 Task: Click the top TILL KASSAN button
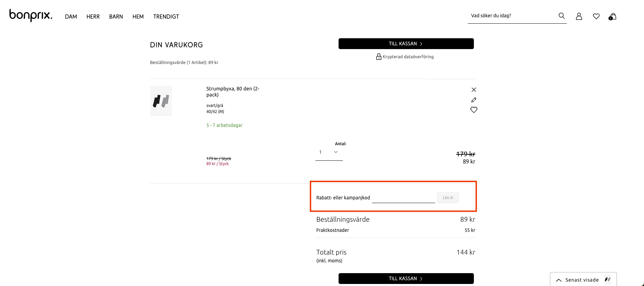tap(406, 44)
